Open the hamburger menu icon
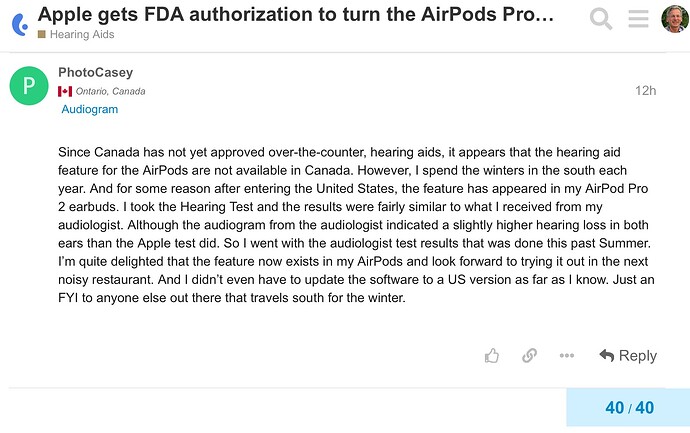The image size is (690, 433). click(638, 18)
